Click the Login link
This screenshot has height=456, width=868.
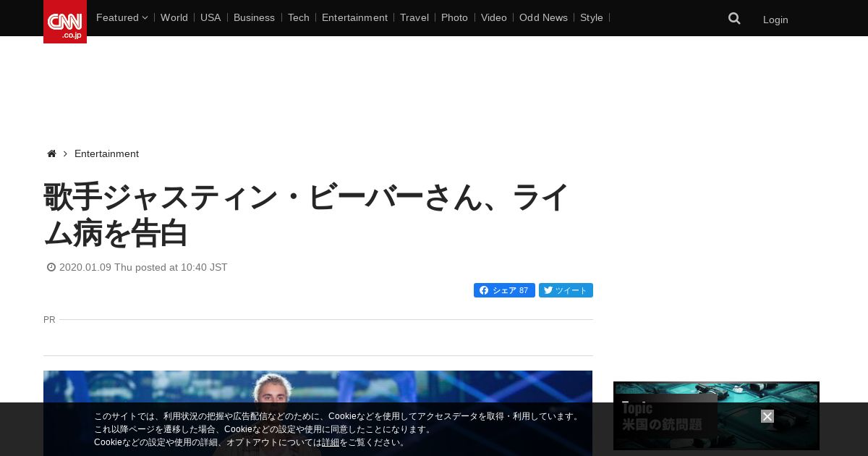click(775, 20)
